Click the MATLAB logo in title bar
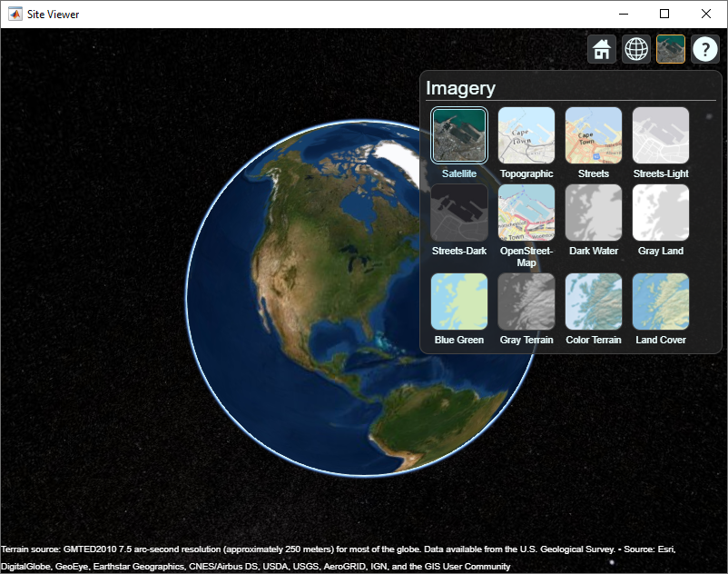 15,15
